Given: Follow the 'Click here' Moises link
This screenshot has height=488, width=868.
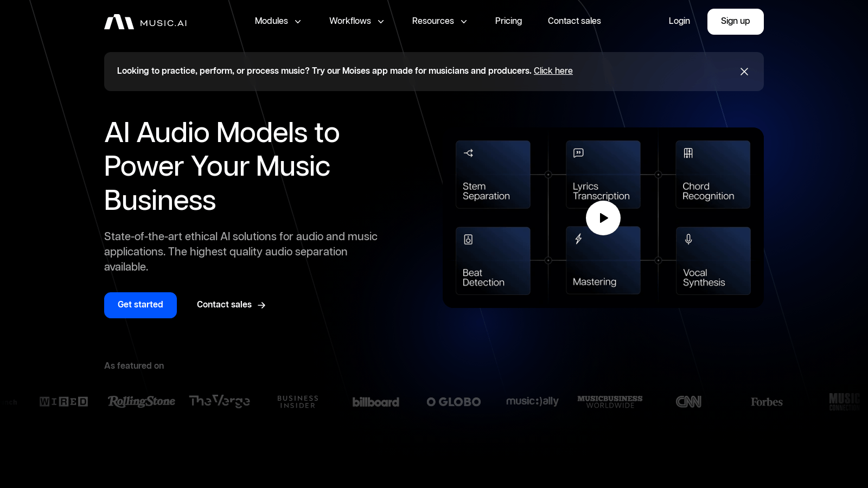Looking at the screenshot, I should [x=553, y=71].
